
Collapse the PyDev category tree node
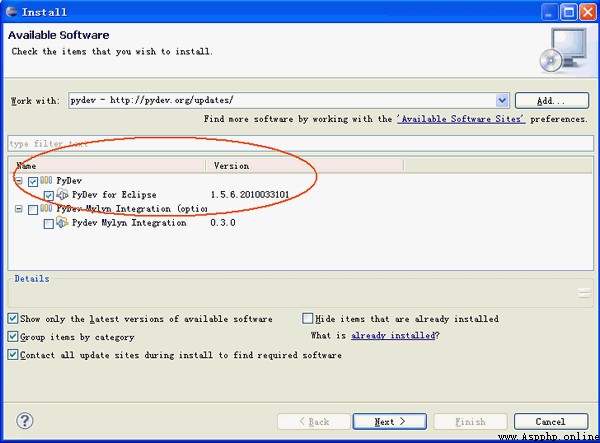[x=18, y=181]
